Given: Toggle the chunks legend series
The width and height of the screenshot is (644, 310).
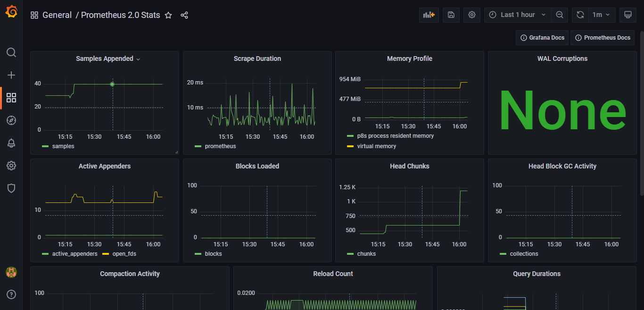Looking at the screenshot, I should pyautogui.click(x=366, y=254).
